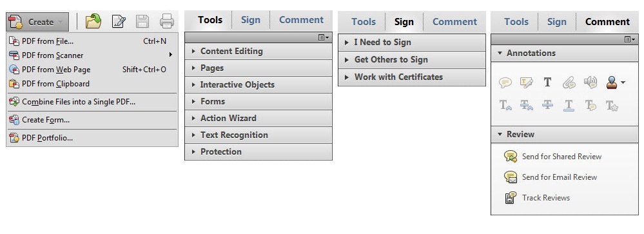Expand the Content Editing panel
This screenshot has height=234, width=644.
point(259,52)
